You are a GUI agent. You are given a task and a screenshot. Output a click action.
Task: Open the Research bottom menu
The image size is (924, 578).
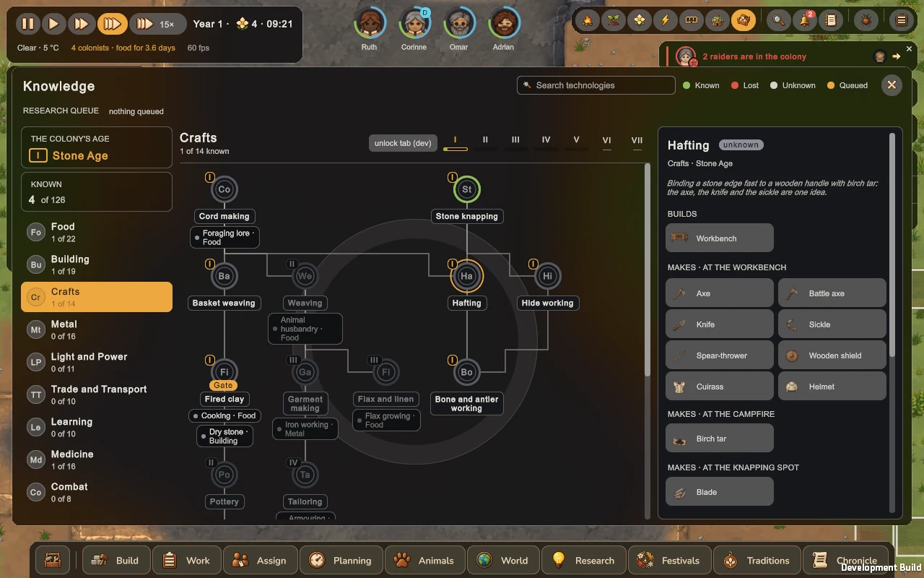(583, 560)
